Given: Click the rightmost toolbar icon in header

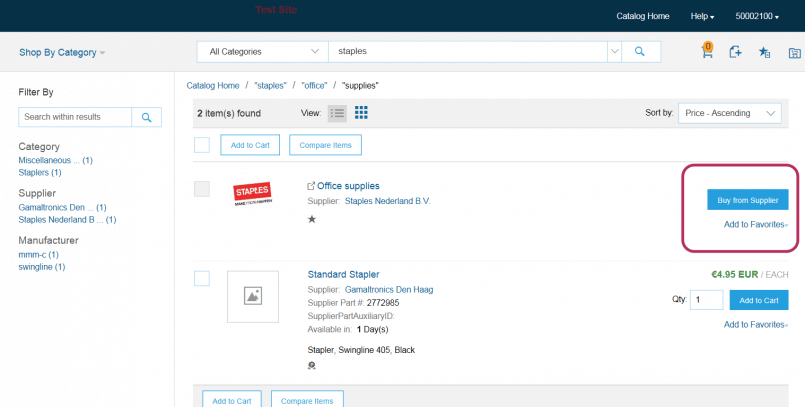Looking at the screenshot, I should 795,53.
